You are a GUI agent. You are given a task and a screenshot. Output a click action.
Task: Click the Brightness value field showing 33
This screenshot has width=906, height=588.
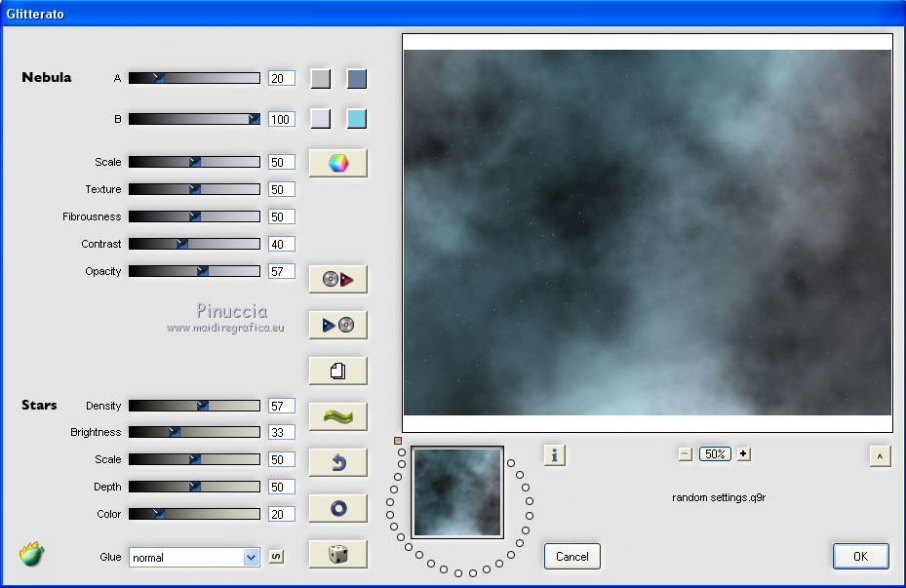click(282, 432)
